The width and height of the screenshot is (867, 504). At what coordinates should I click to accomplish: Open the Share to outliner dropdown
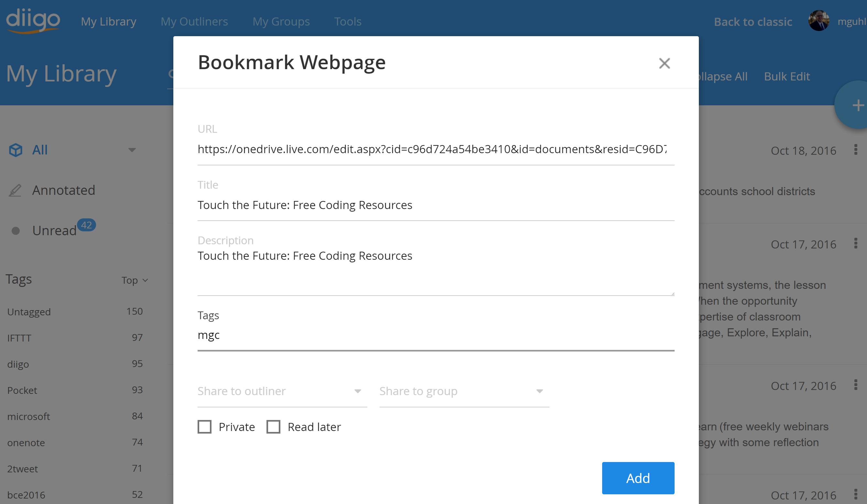pos(282,391)
